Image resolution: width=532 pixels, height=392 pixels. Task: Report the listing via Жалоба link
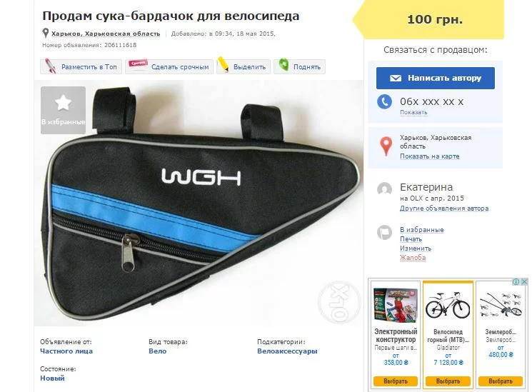[413, 258]
